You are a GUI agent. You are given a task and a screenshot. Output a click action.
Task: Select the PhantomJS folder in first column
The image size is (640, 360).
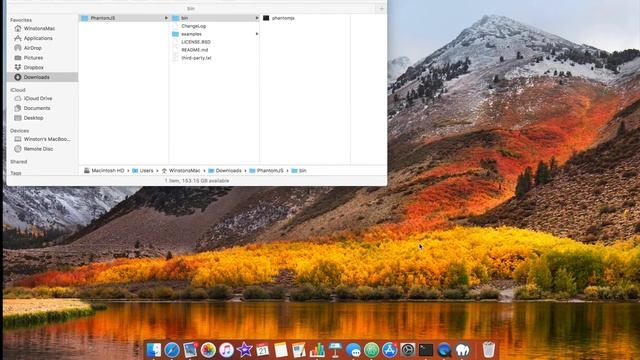[124, 18]
